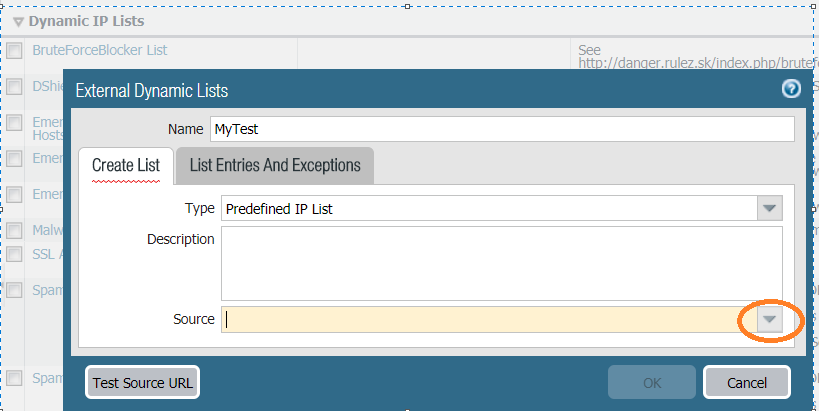The width and height of the screenshot is (819, 411).
Task: Check the box beside the Malw entry
Action: point(15,231)
